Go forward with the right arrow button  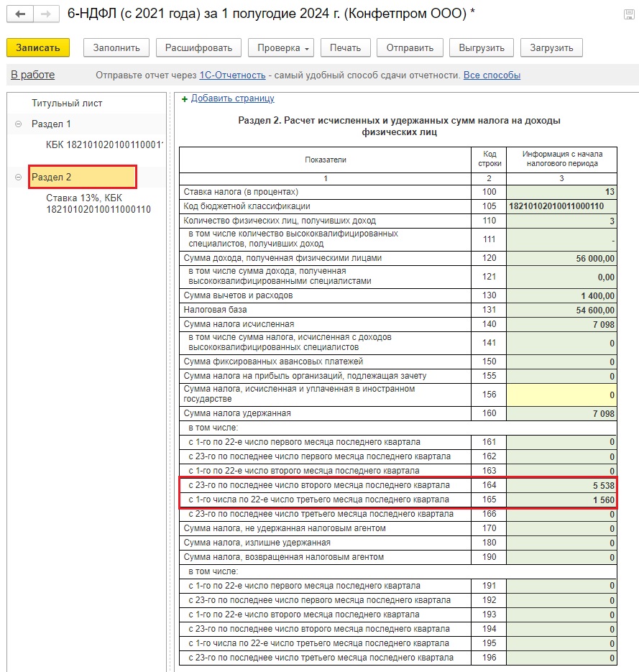click(46, 14)
